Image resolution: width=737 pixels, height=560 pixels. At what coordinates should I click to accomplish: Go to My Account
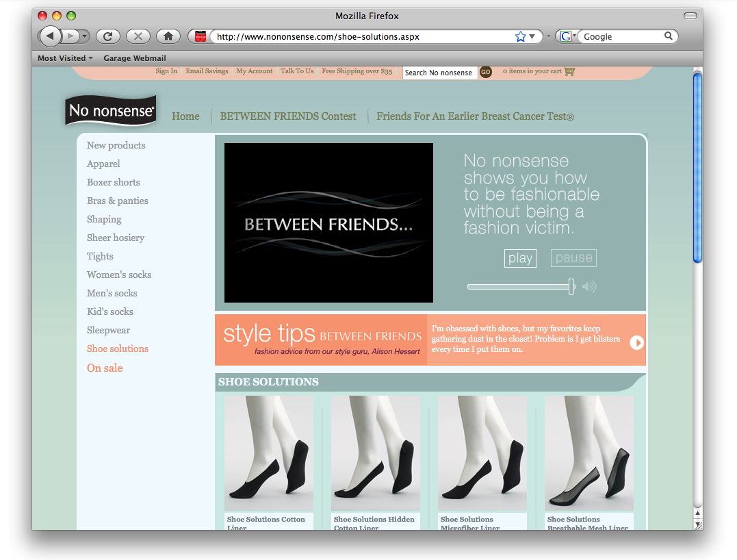[x=255, y=71]
